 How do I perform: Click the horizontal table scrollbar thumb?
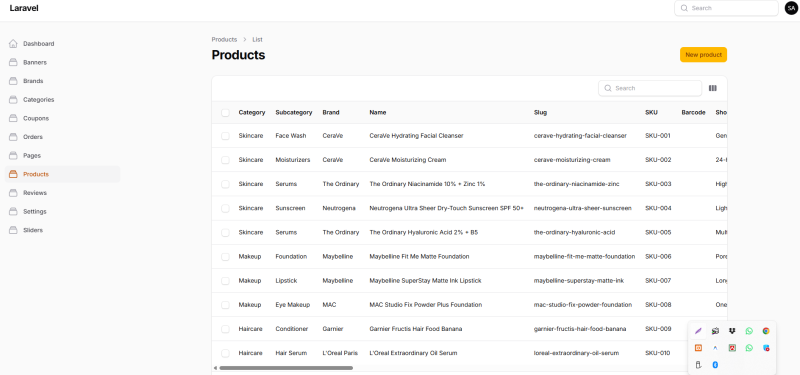pos(286,368)
